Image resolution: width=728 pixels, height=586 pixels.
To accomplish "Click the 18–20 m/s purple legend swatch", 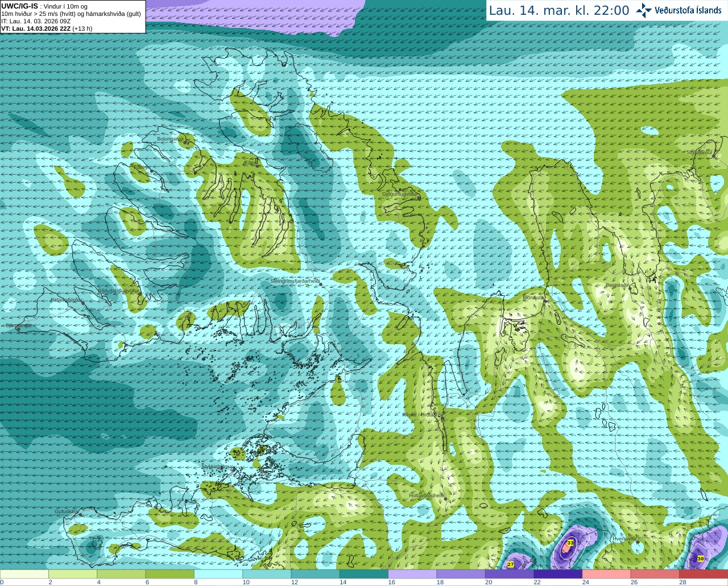I will [461, 574].
